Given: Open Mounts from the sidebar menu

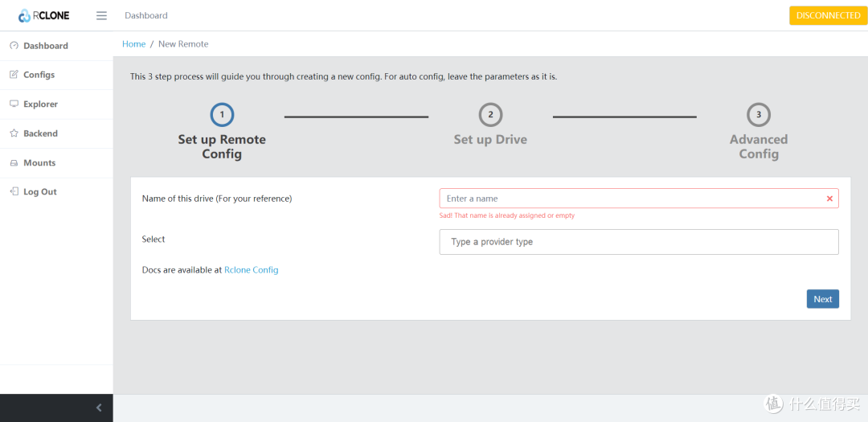Looking at the screenshot, I should (x=56, y=163).
